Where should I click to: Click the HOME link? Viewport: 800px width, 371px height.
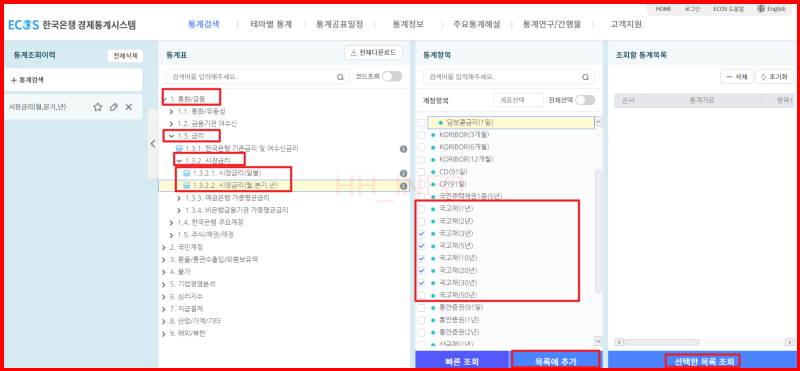(663, 9)
